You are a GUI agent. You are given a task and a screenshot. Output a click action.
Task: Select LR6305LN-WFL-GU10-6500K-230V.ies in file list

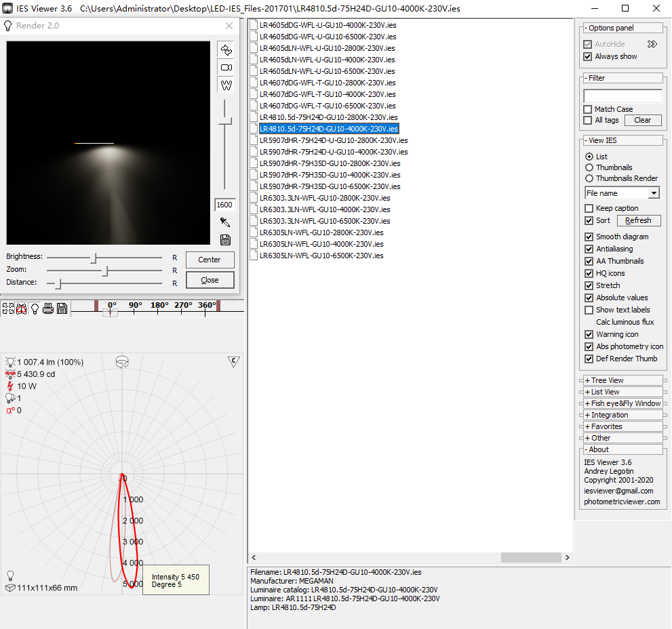tap(321, 256)
